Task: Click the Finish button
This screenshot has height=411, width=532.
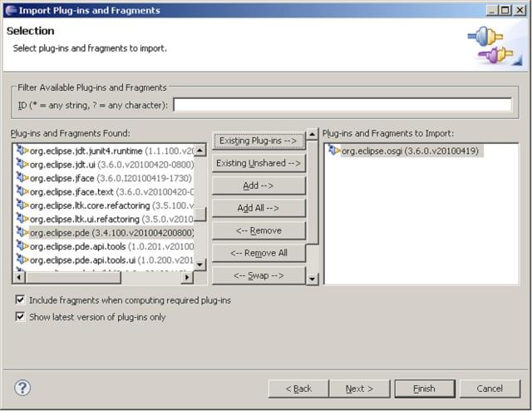Action: tap(425, 389)
